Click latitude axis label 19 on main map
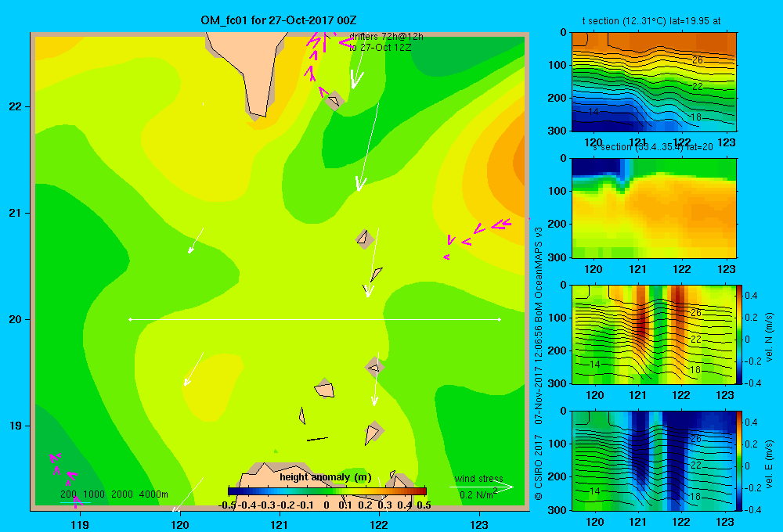The image size is (783, 532). pos(16,426)
